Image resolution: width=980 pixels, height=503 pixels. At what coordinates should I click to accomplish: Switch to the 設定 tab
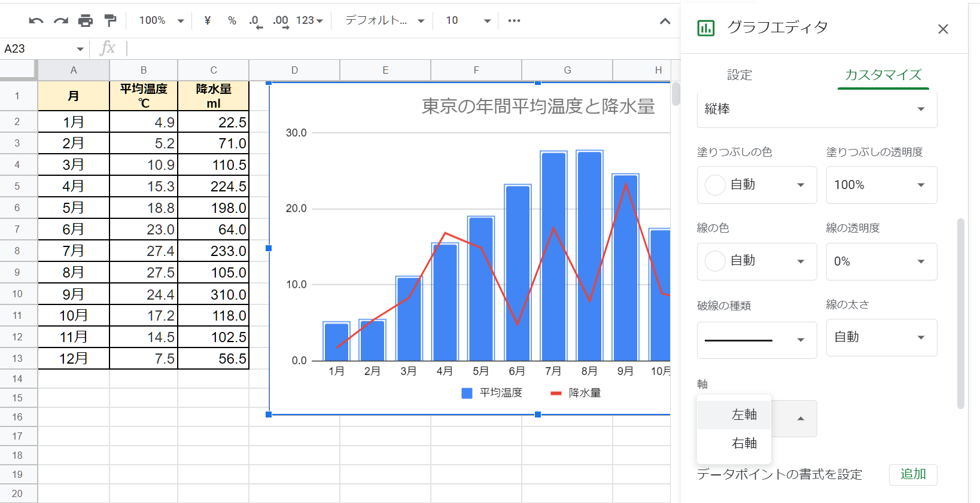click(x=739, y=75)
